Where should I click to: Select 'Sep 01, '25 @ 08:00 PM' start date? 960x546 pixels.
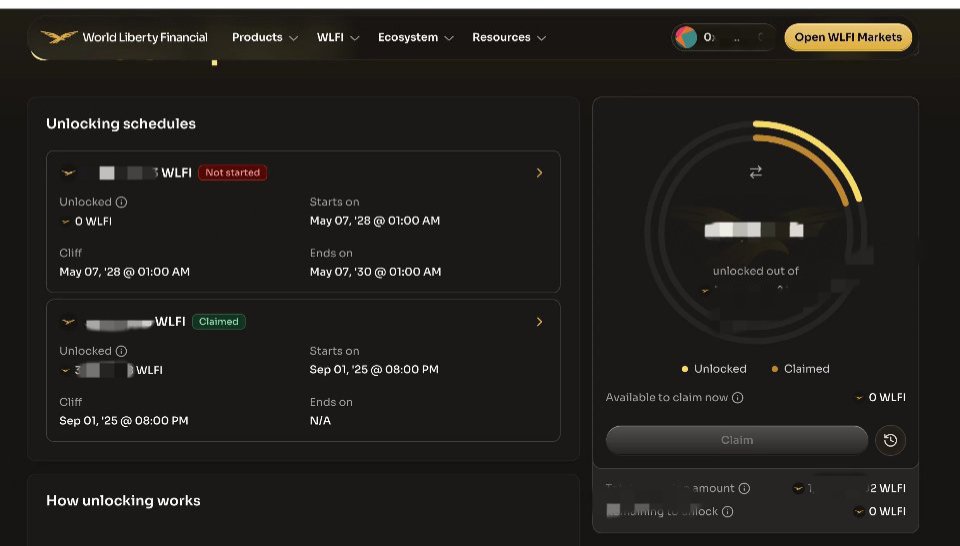point(374,370)
